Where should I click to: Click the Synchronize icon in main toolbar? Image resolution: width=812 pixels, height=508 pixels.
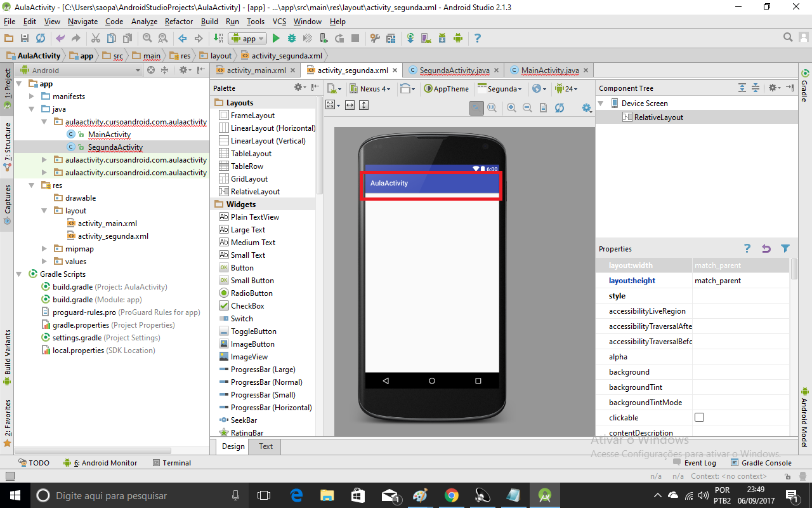41,38
